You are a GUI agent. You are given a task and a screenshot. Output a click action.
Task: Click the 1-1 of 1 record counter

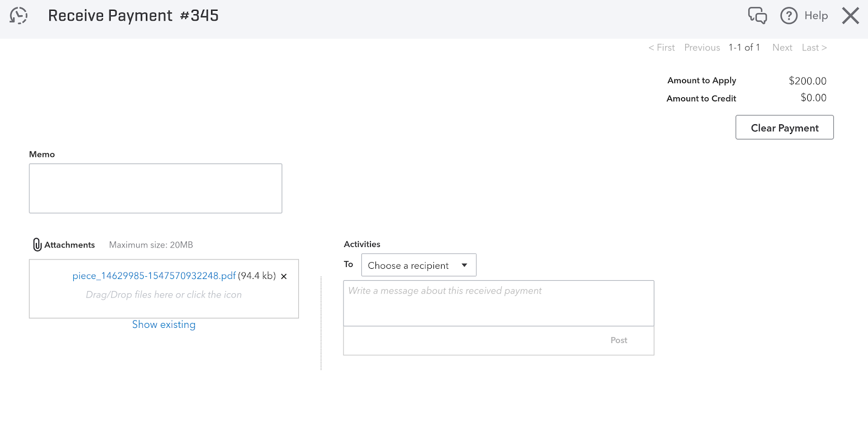point(744,48)
